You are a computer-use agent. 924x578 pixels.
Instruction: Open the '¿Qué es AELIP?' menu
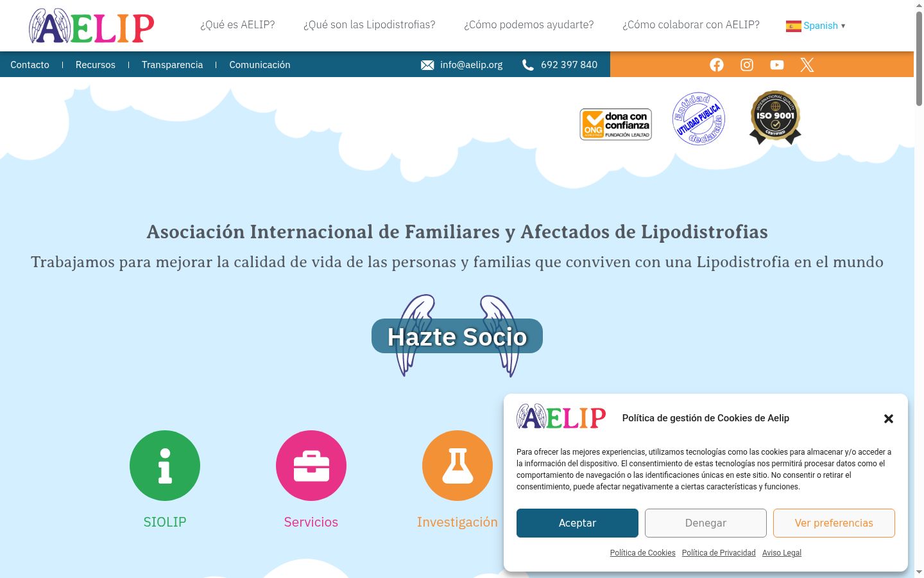pyautogui.click(x=237, y=25)
